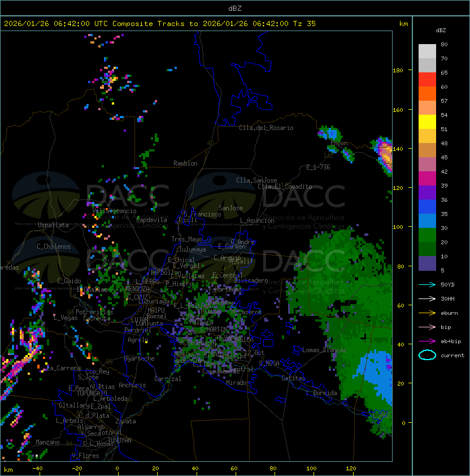
Task: Click the white 30HM arrow in legend
Action: tap(427, 298)
